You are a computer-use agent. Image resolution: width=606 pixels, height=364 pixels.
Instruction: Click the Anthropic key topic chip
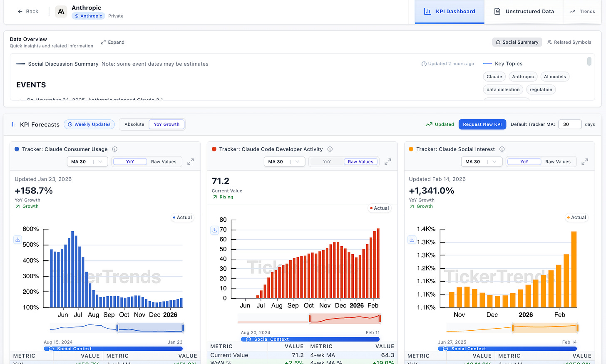(523, 77)
